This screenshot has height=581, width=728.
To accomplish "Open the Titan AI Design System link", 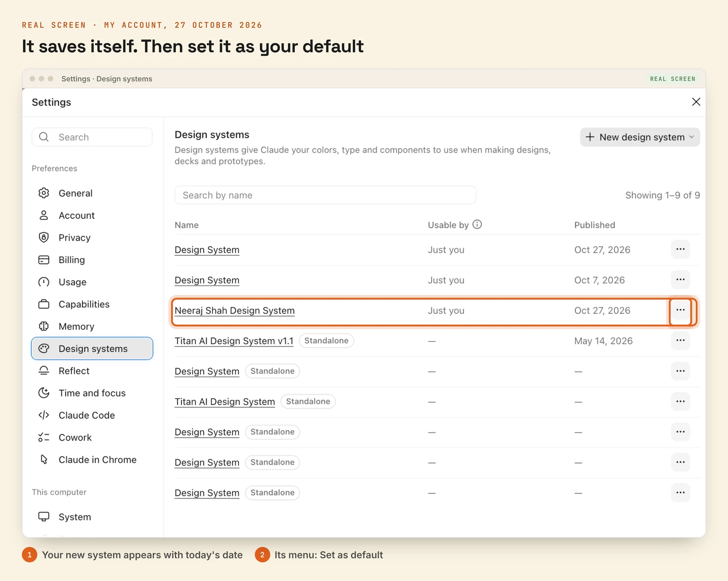I will click(225, 402).
